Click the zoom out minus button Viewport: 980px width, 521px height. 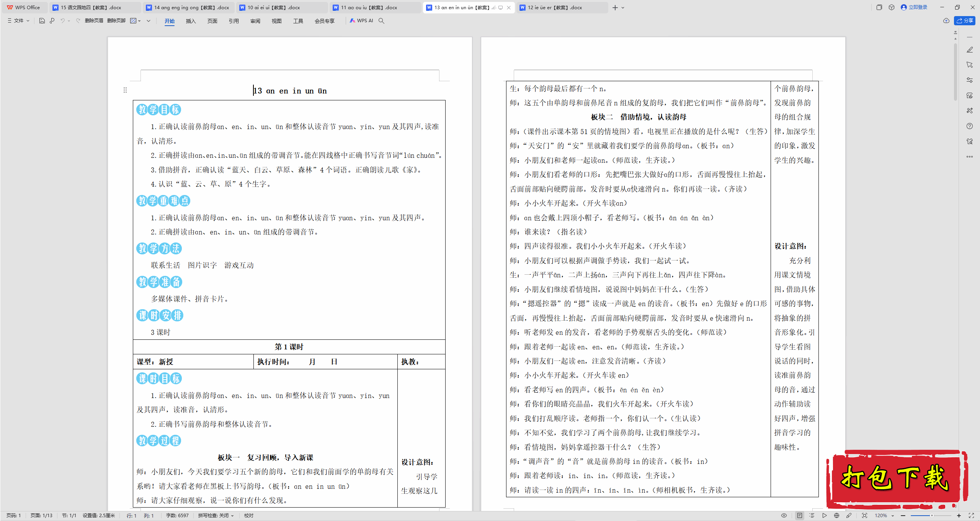click(x=903, y=516)
